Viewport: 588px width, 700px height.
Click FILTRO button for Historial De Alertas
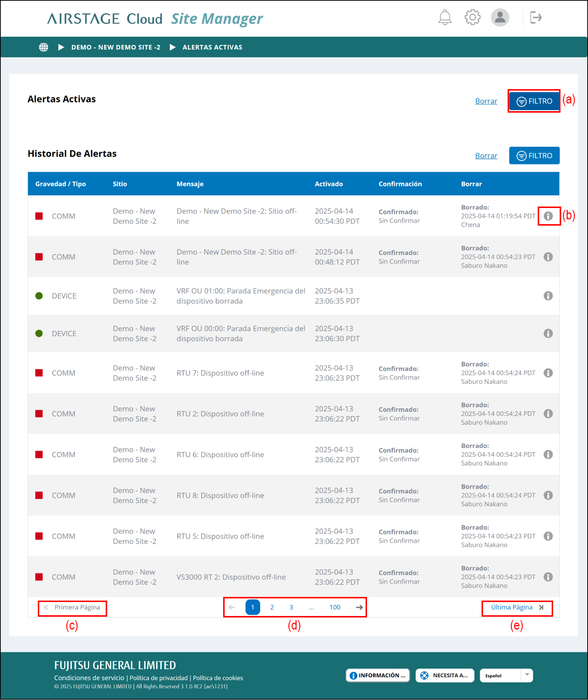click(534, 156)
